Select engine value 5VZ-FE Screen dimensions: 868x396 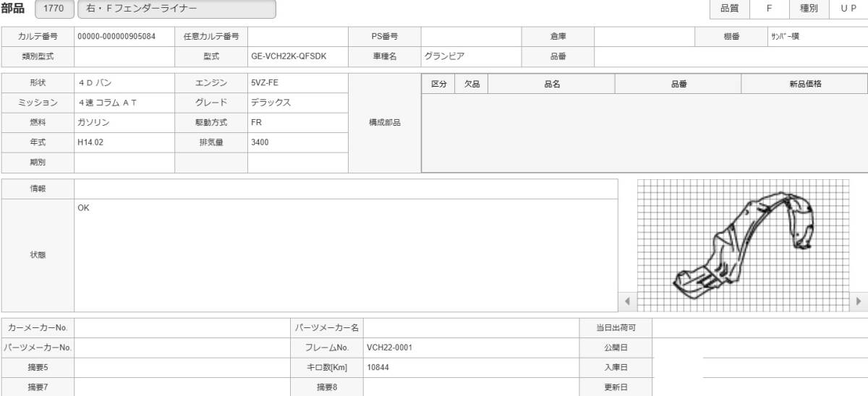(x=265, y=83)
